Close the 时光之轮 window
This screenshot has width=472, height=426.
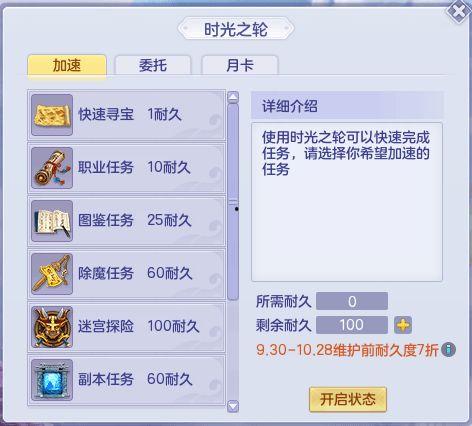point(459,12)
